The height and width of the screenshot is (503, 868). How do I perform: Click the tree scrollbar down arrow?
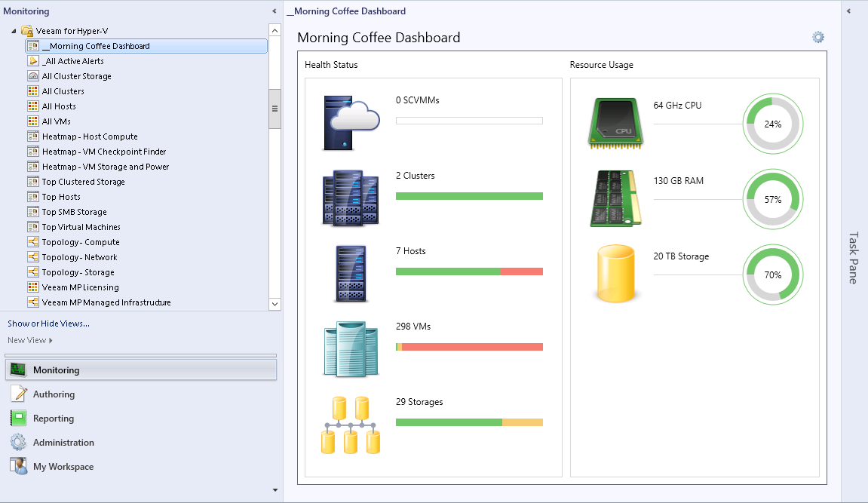(275, 304)
